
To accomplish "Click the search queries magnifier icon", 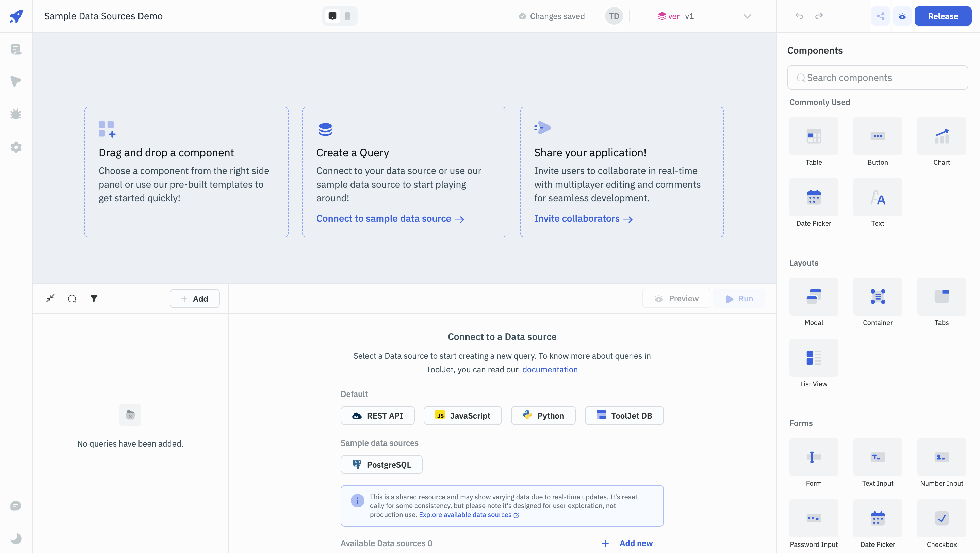I will (x=72, y=299).
